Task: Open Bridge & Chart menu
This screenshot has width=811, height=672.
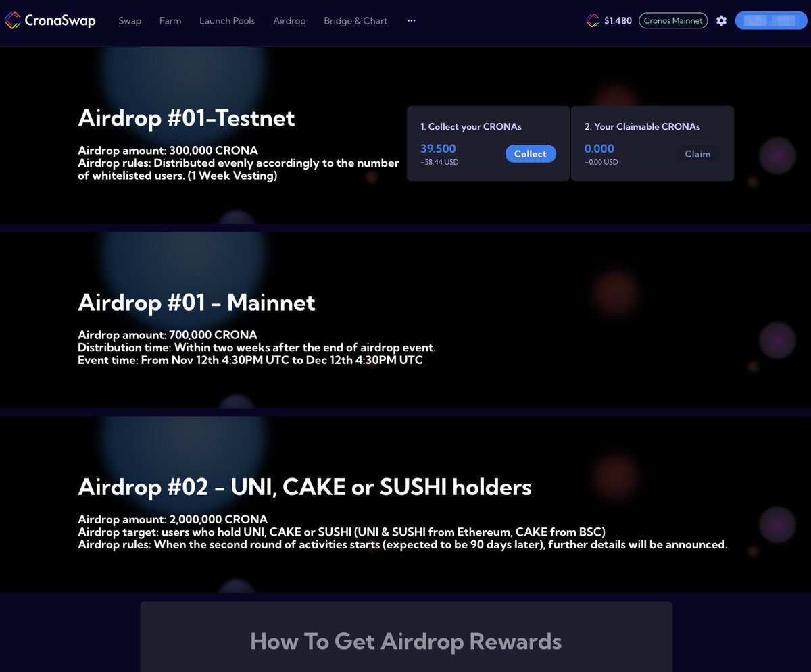Action: (x=355, y=21)
